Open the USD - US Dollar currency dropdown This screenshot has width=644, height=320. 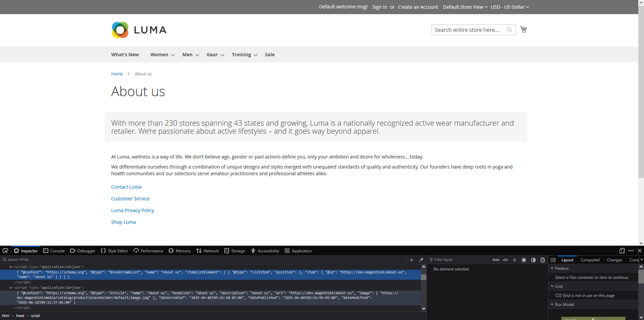[509, 7]
